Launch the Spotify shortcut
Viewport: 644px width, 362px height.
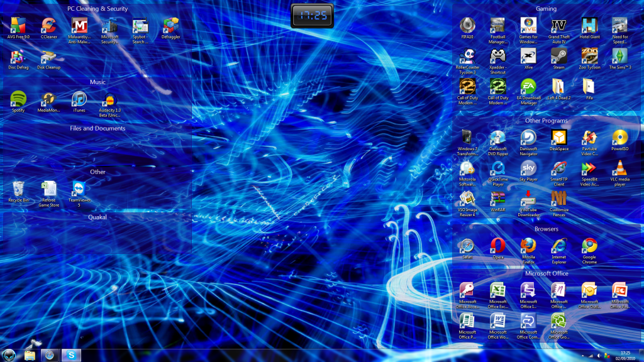18,99
